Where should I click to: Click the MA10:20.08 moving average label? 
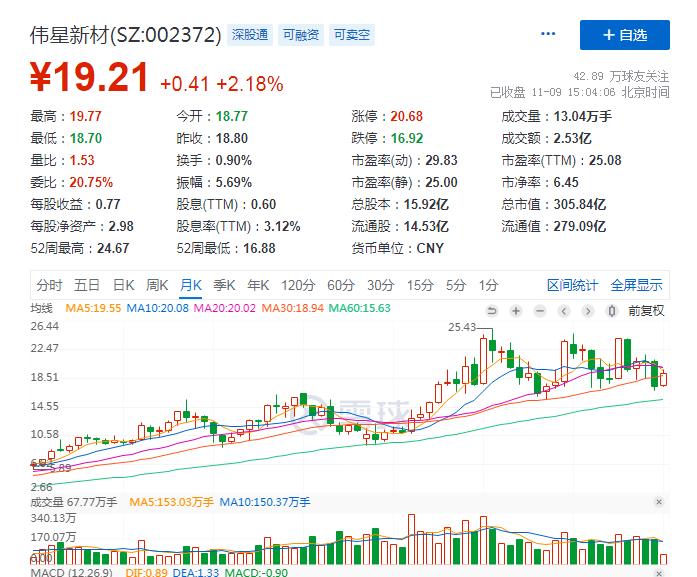pos(157,308)
